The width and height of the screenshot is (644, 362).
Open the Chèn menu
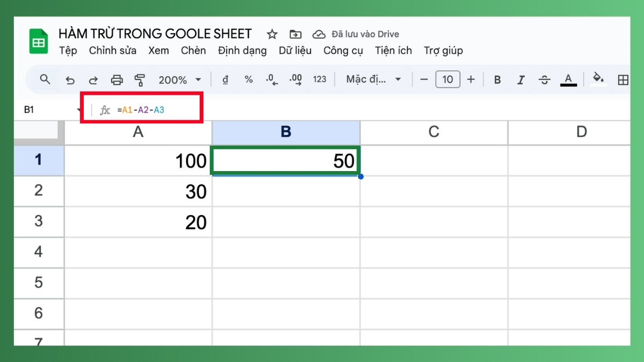(x=193, y=50)
